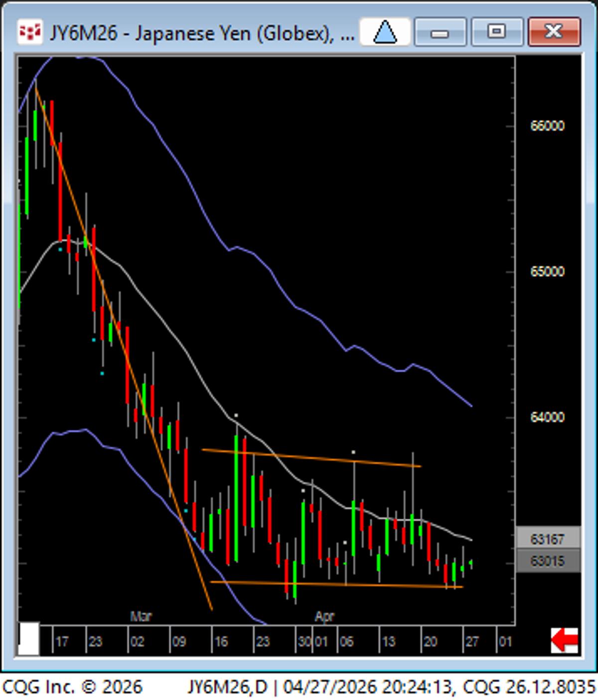Close the JY6M26 chart window
This screenshot has width=598, height=700.
coord(554,32)
